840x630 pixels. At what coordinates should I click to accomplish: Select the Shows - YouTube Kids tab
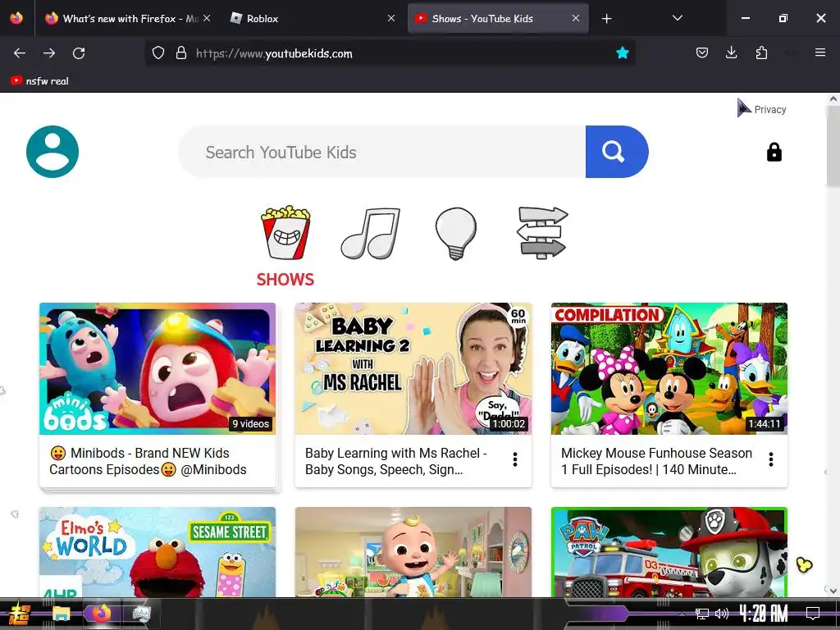pos(498,19)
